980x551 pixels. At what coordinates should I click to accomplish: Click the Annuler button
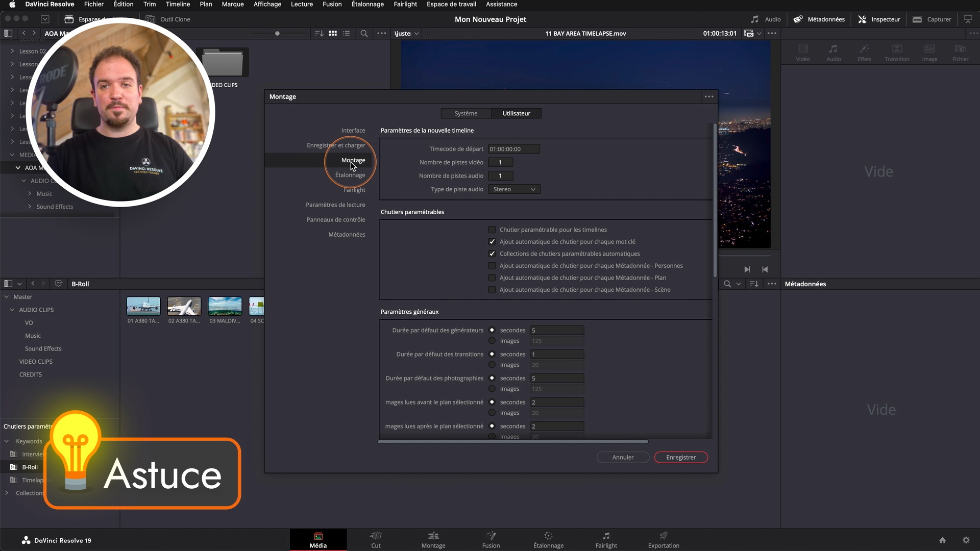click(623, 457)
